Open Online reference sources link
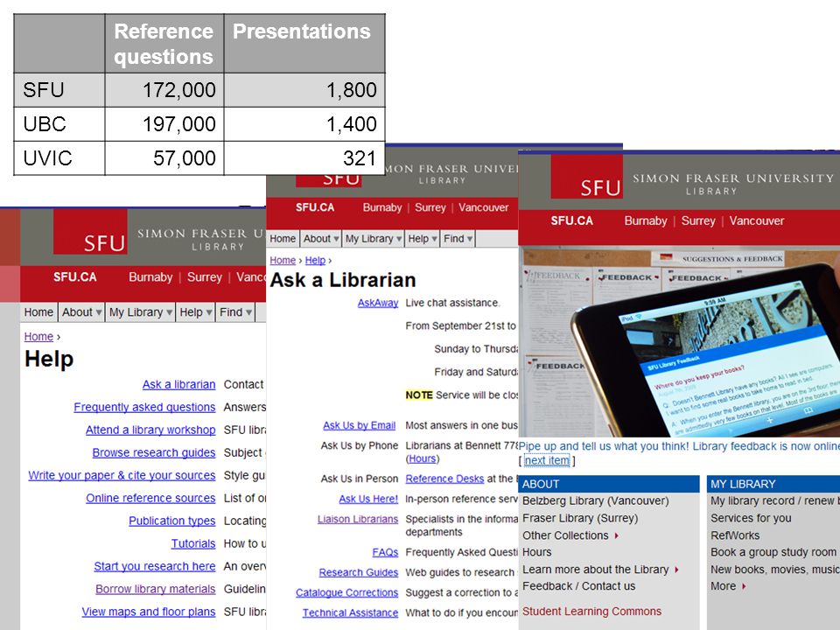Screen dimensions: 840x630 click(150, 498)
